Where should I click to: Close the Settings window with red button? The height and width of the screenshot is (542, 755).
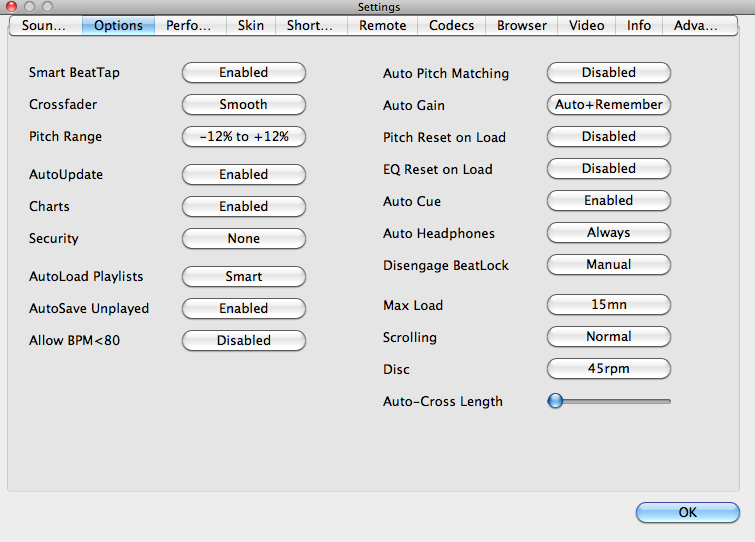(11, 6)
